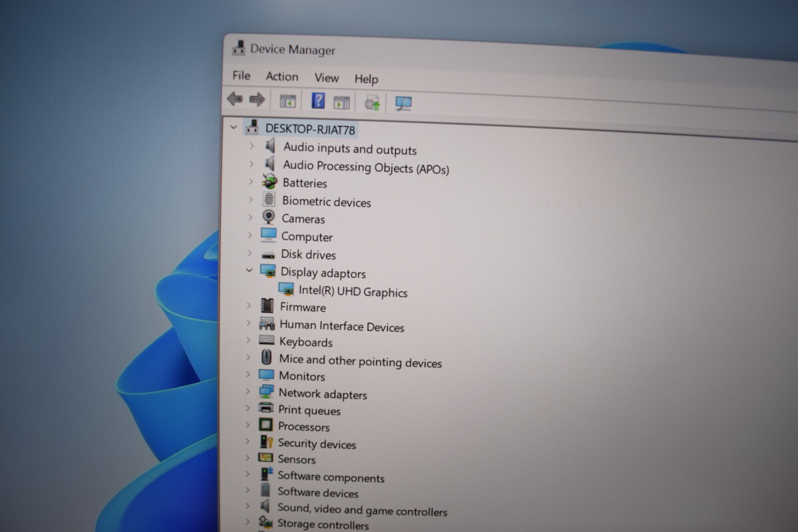Screen dimensions: 798x532
Task: Click the Biometric devices fingerprint icon
Action: click(x=269, y=199)
